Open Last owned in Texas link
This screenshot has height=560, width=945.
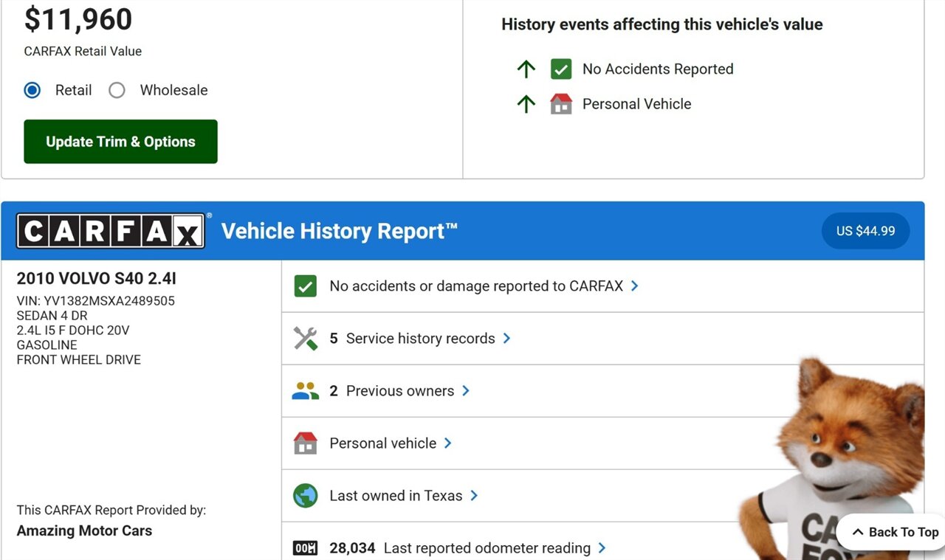tap(404, 496)
